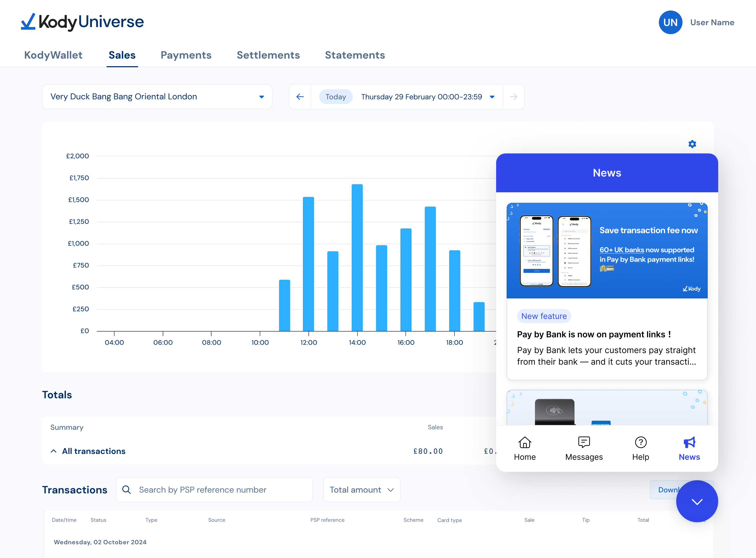Open the Payments tab
The width and height of the screenshot is (756, 558).
tap(186, 55)
